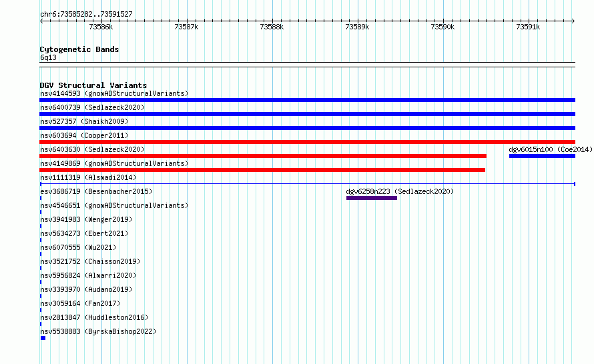Select the red bar for nsv603694
The width and height of the screenshot is (594, 364).
pyautogui.click(x=307, y=142)
